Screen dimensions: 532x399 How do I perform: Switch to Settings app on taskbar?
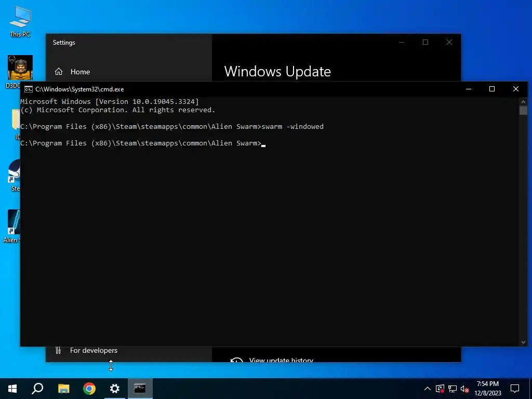115,389
